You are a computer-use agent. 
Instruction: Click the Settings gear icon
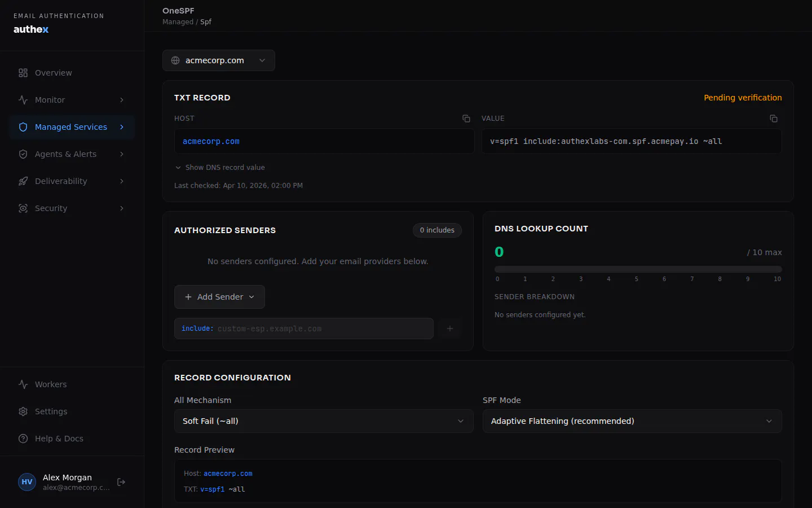click(x=23, y=411)
